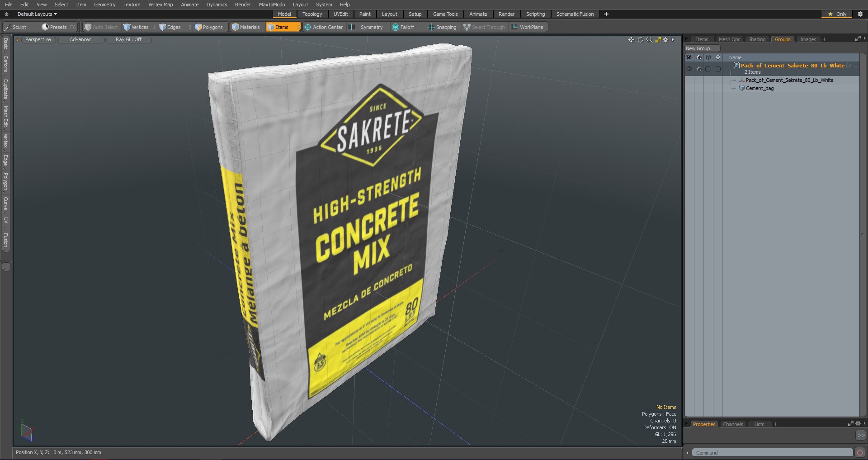The image size is (868, 460).
Task: Switch to the Shading panel tab
Action: pos(757,39)
